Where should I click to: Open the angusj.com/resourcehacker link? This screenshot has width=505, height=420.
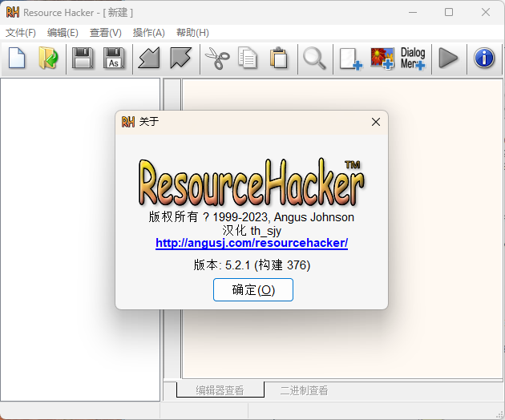252,243
